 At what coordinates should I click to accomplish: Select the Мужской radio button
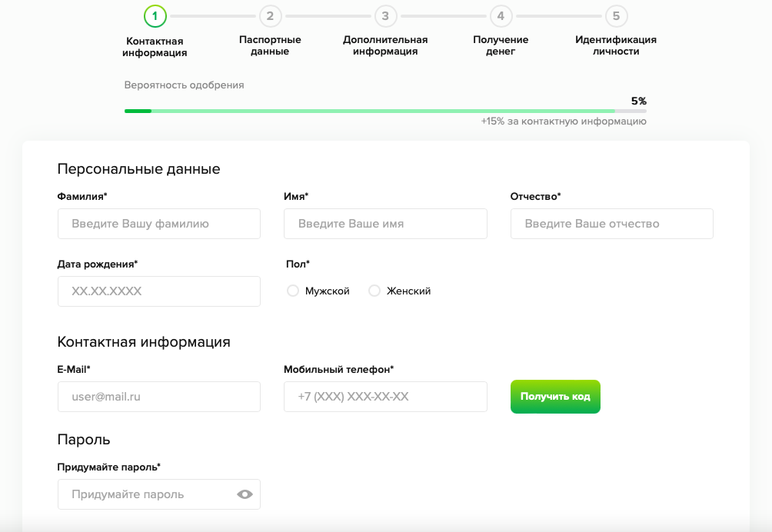(x=293, y=291)
